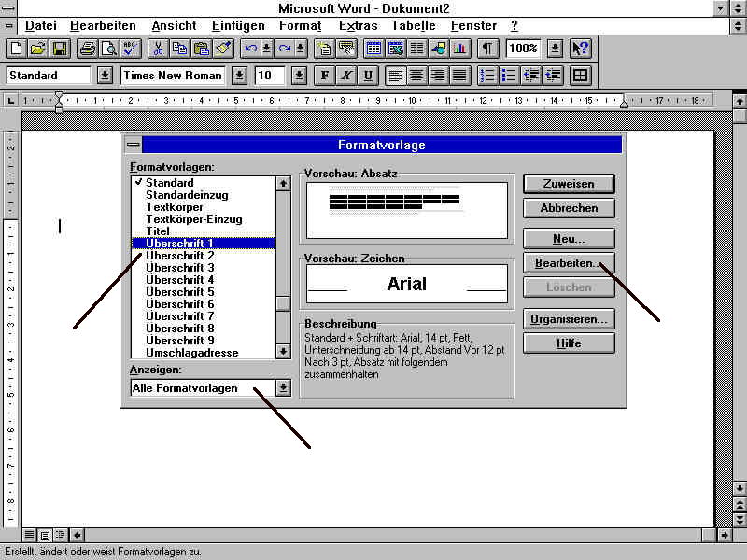Click the Insert Chart icon
747x560 pixels.
[x=460, y=49]
